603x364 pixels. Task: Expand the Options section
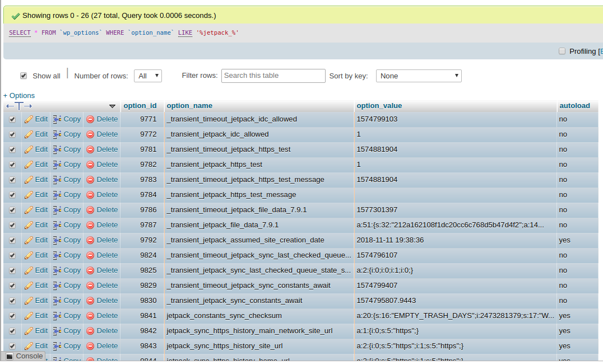[x=19, y=95]
